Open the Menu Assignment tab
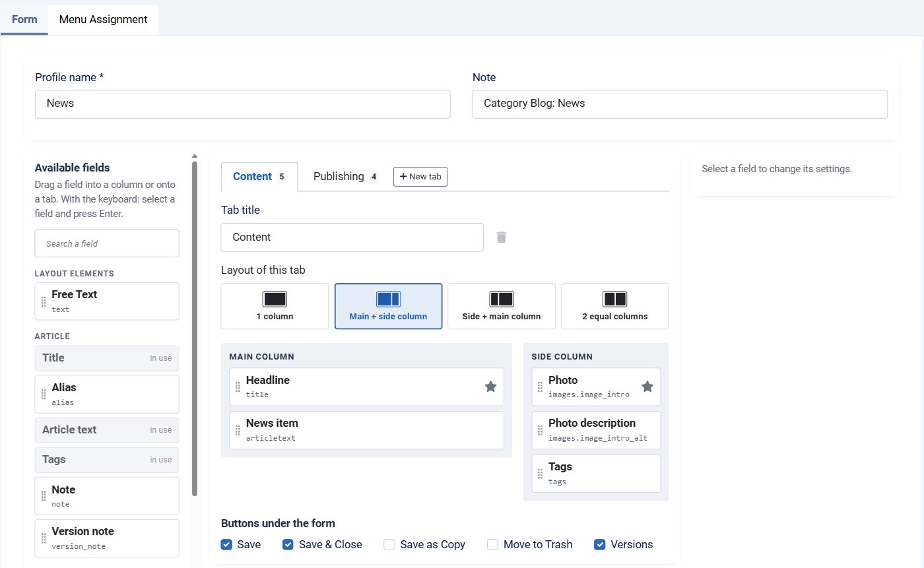The height and width of the screenshot is (568, 924). click(103, 19)
